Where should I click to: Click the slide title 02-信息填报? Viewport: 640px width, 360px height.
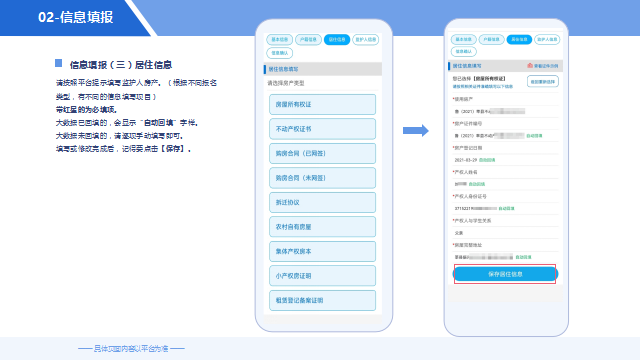(76, 17)
